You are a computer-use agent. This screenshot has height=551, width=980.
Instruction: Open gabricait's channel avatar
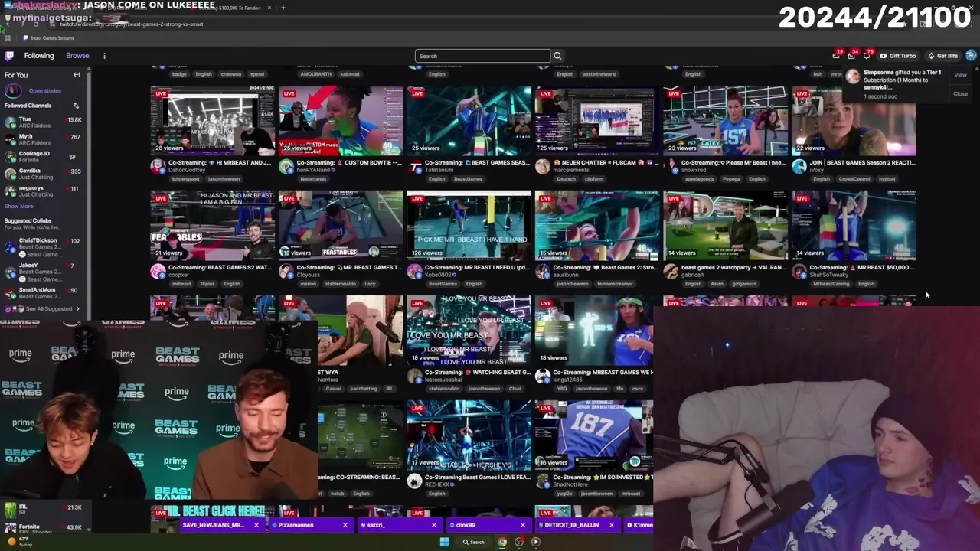[x=671, y=271]
